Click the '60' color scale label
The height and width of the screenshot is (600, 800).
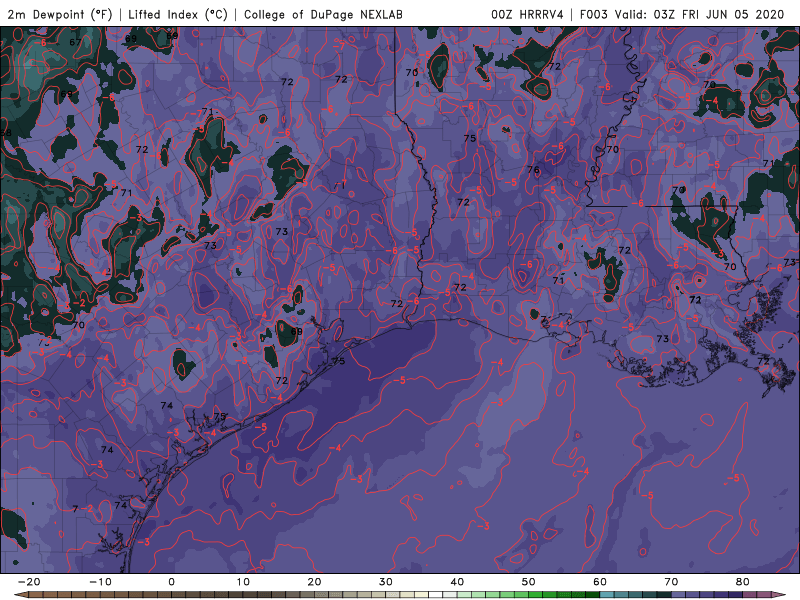click(600, 582)
